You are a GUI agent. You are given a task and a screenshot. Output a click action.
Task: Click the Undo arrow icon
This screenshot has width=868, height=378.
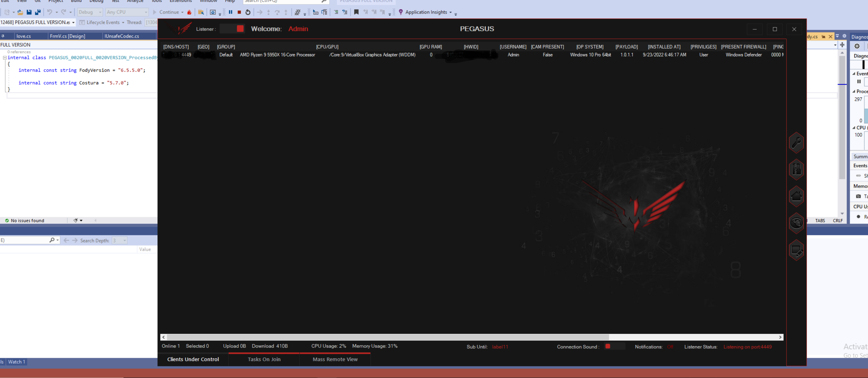[50, 12]
